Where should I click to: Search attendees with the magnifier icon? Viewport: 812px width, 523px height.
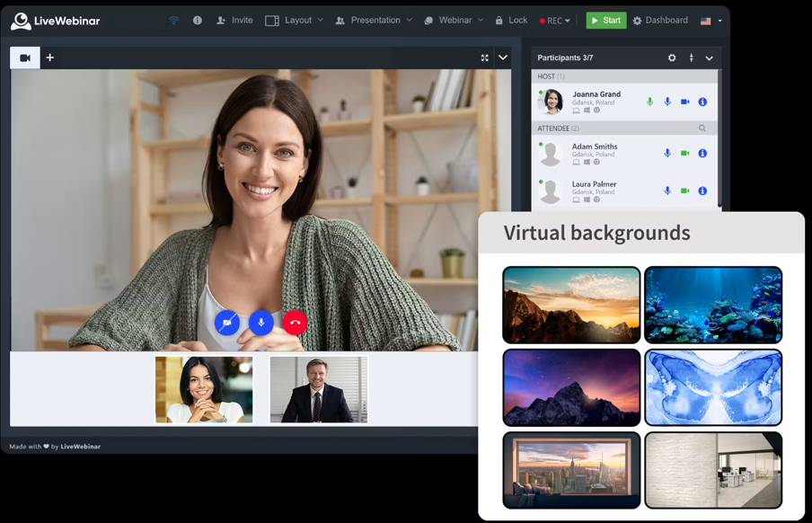pos(702,128)
